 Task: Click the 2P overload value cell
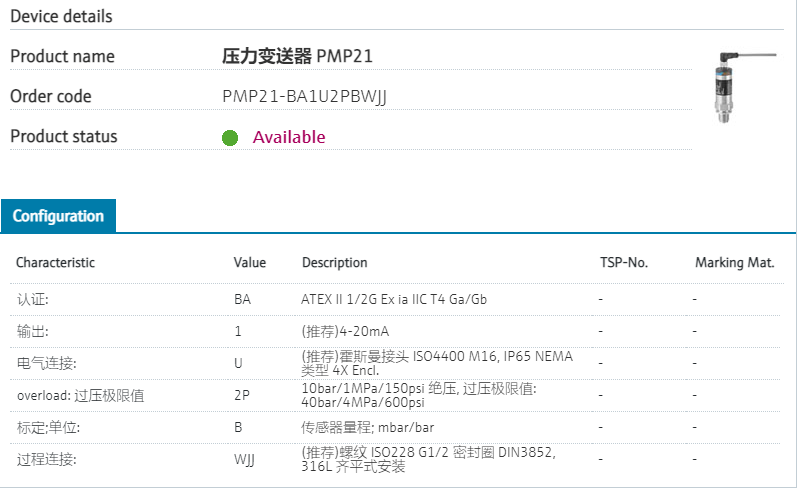click(x=242, y=395)
